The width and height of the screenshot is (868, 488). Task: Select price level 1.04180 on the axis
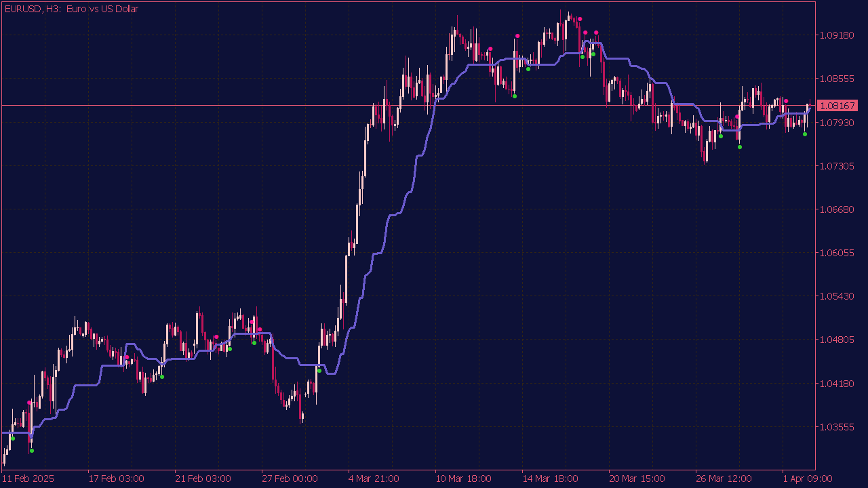[837, 384]
